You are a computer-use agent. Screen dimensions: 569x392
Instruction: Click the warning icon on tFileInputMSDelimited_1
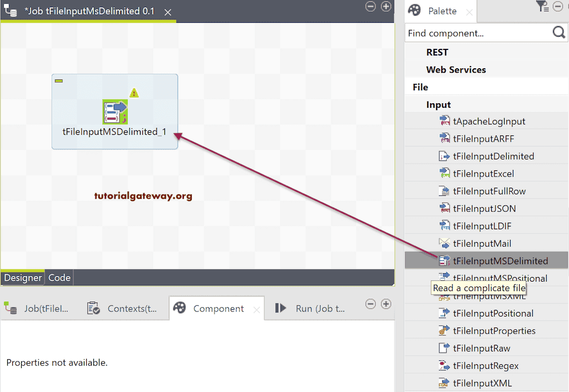(x=134, y=93)
